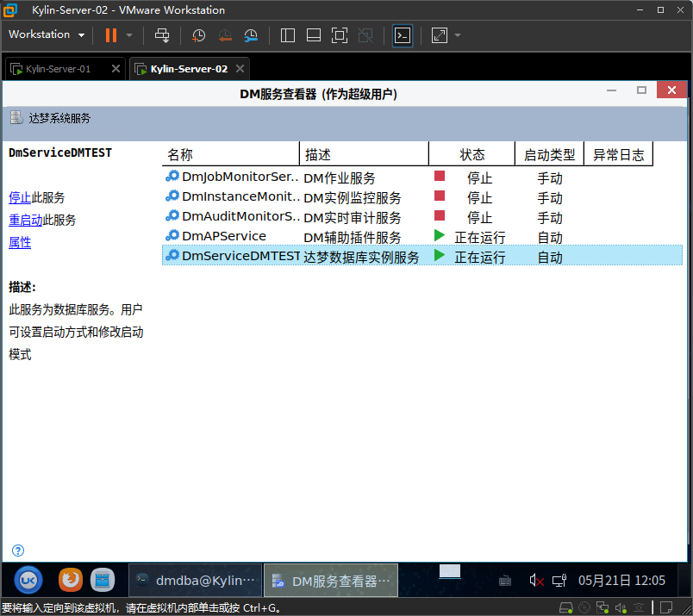Click the gear icon beside DmAPService
Image resolution: width=693 pixels, height=616 pixels.
tap(172, 235)
